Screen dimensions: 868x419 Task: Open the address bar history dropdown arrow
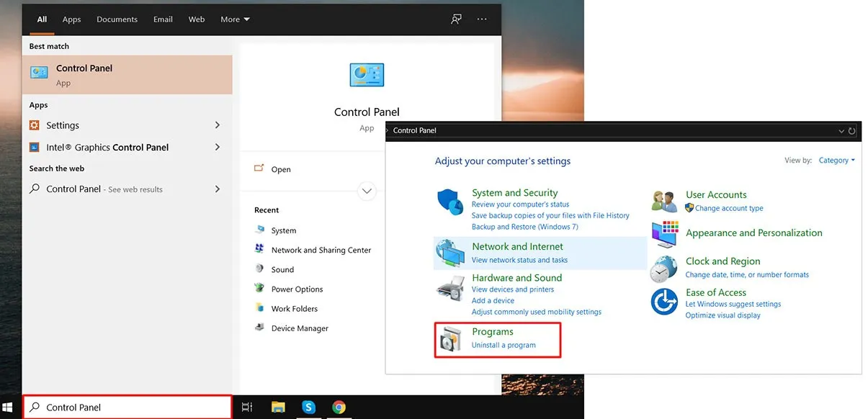point(841,131)
